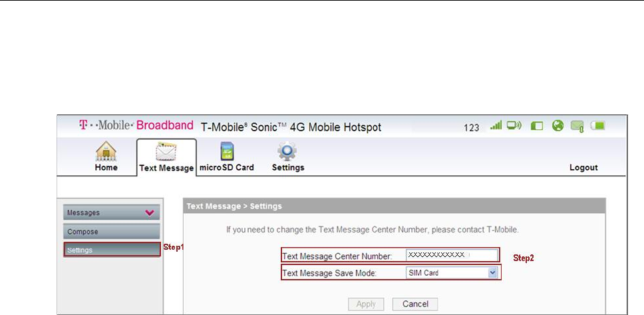This screenshot has height=315, width=644.
Task: Click the Text Message Center Number field
Action: click(452, 255)
